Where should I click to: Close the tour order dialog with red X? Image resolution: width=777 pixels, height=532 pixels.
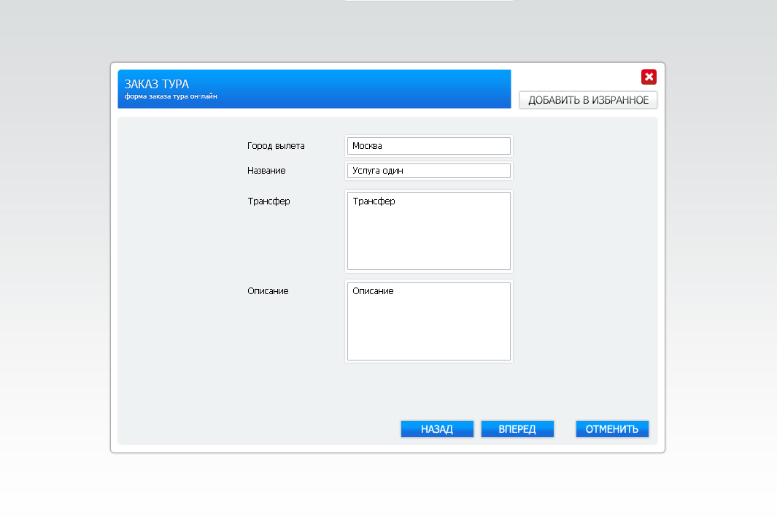(649, 77)
